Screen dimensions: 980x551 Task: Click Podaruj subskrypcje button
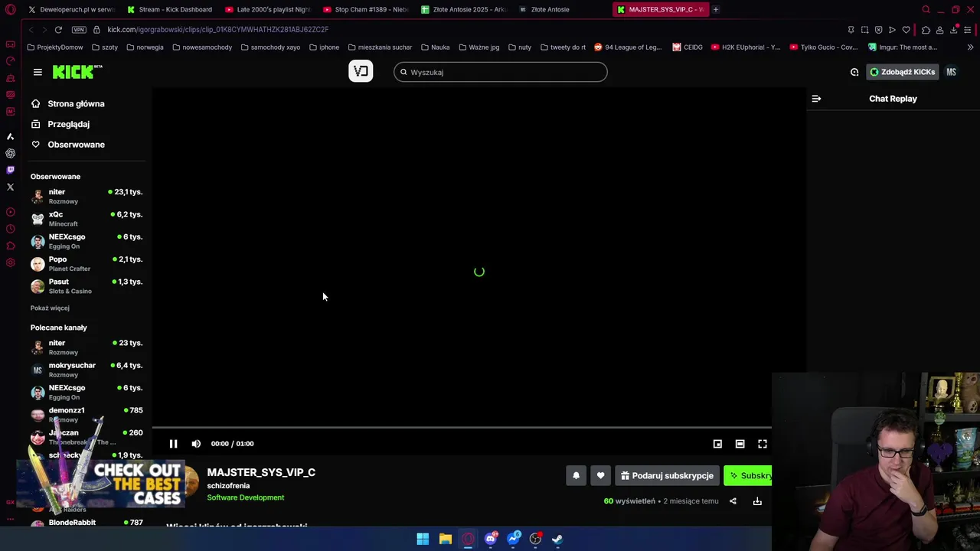(x=667, y=476)
